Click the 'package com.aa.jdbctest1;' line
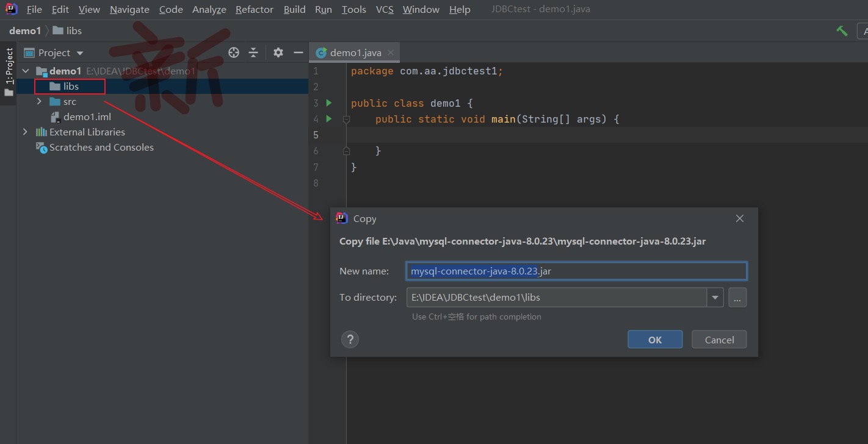This screenshot has width=868, height=444. click(427, 71)
